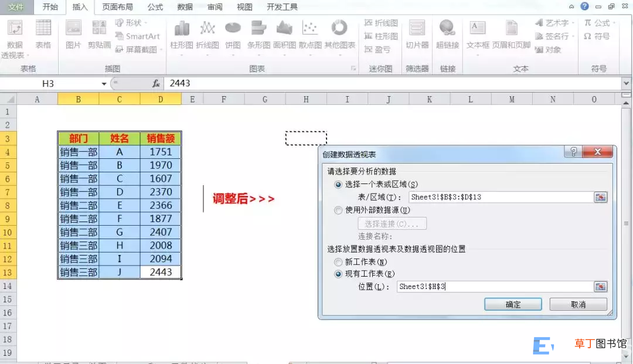The image size is (633, 364).
Task: Click the Picture (图片) insert icon
Action: (x=73, y=35)
